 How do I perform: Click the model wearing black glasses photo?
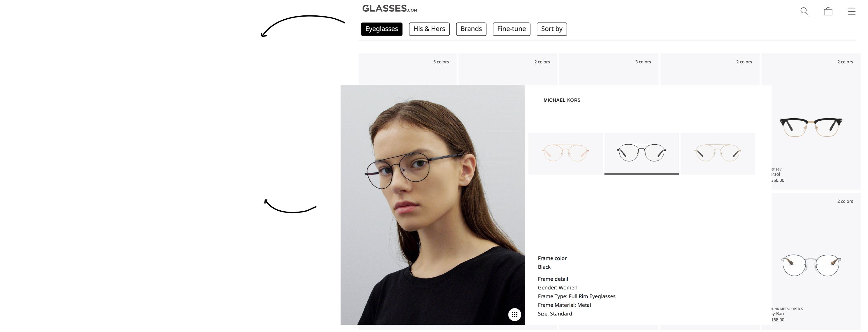tap(432, 204)
